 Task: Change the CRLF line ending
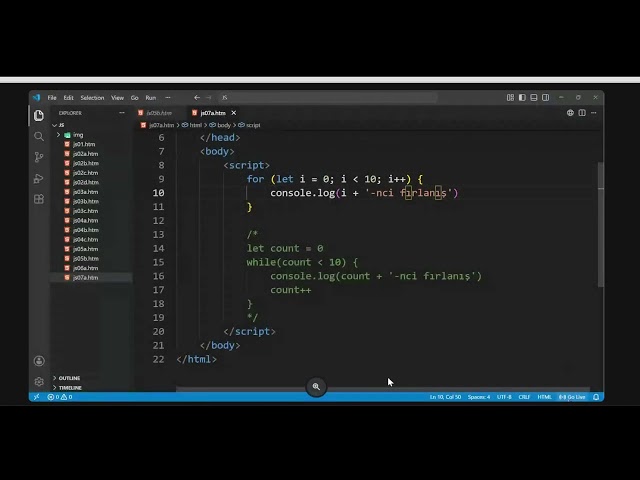tap(524, 397)
